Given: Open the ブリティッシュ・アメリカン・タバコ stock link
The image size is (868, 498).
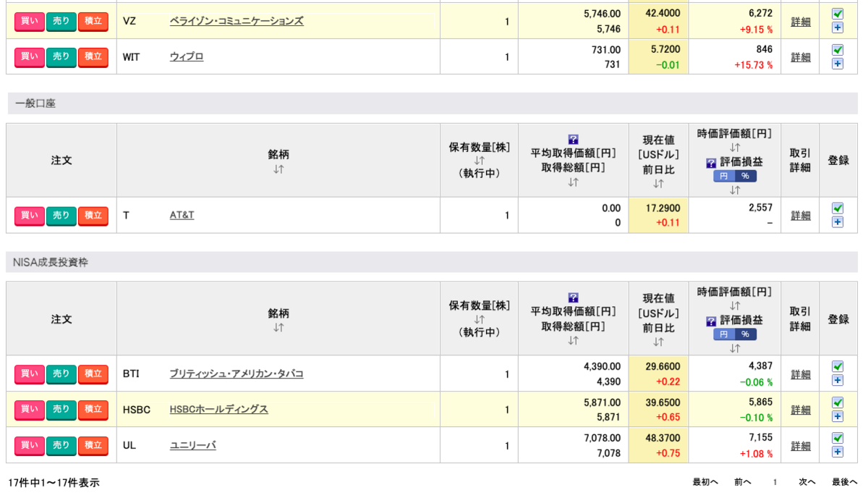Looking at the screenshot, I should [x=237, y=374].
